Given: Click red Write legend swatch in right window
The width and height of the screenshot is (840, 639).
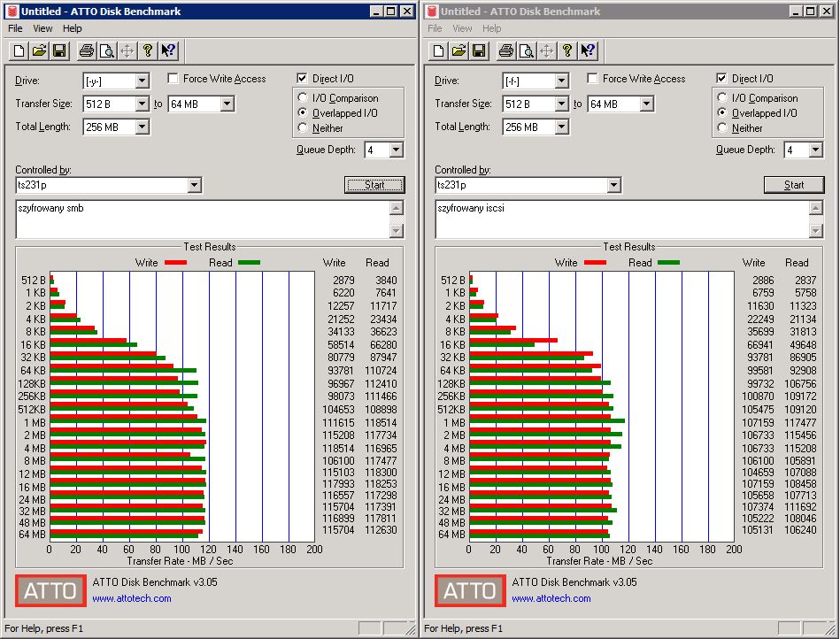Looking at the screenshot, I should 595,263.
